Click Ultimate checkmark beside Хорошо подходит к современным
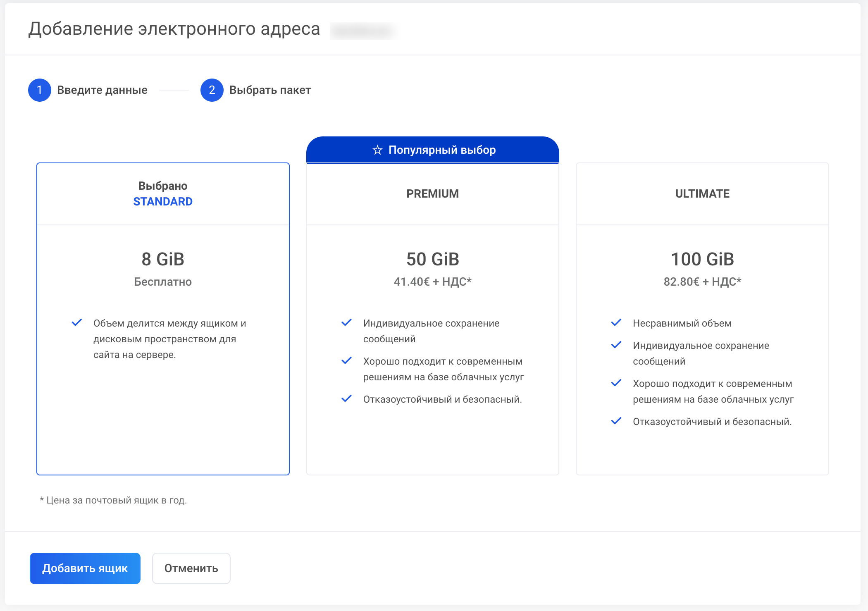Screen dimensions: 868x611 [x=616, y=383]
